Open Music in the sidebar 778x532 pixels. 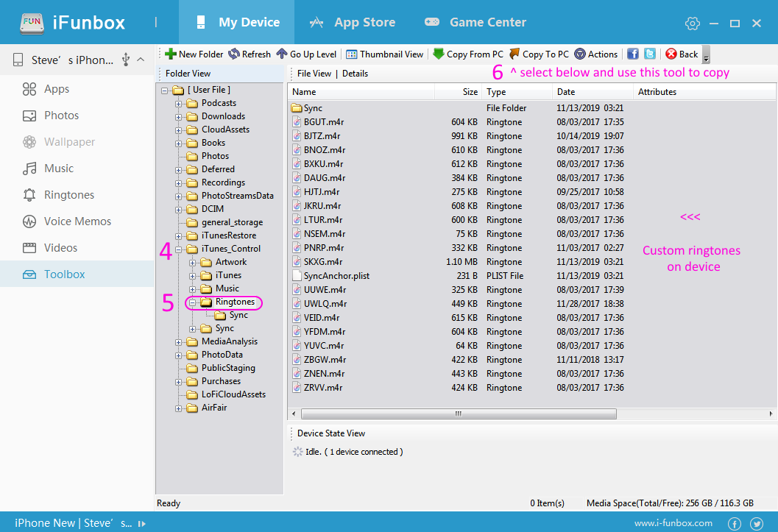pos(77,169)
